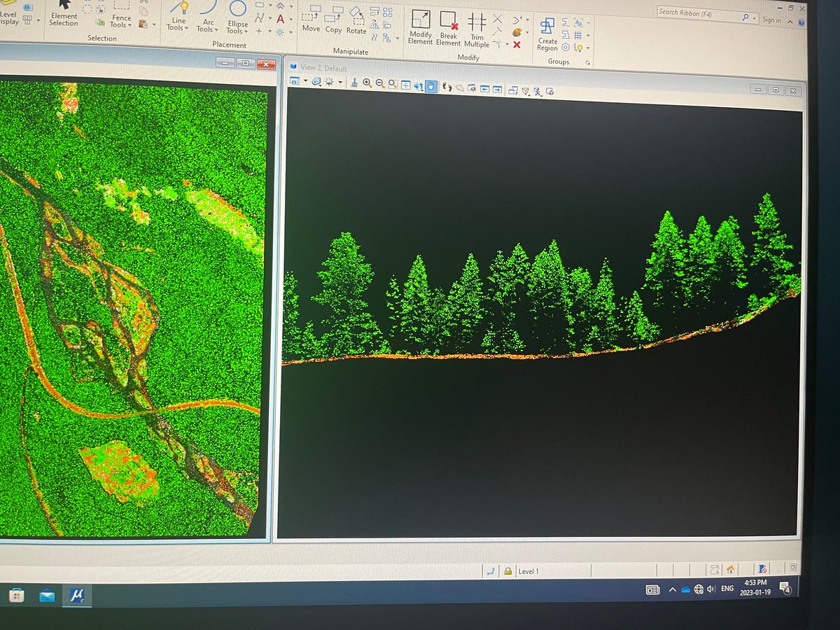
Task: Click the Place Block rectangle icon
Action: [260, 6]
